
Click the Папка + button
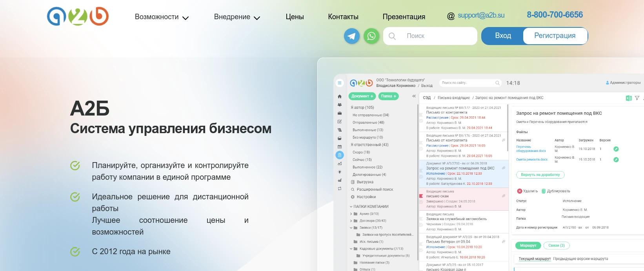(389, 96)
